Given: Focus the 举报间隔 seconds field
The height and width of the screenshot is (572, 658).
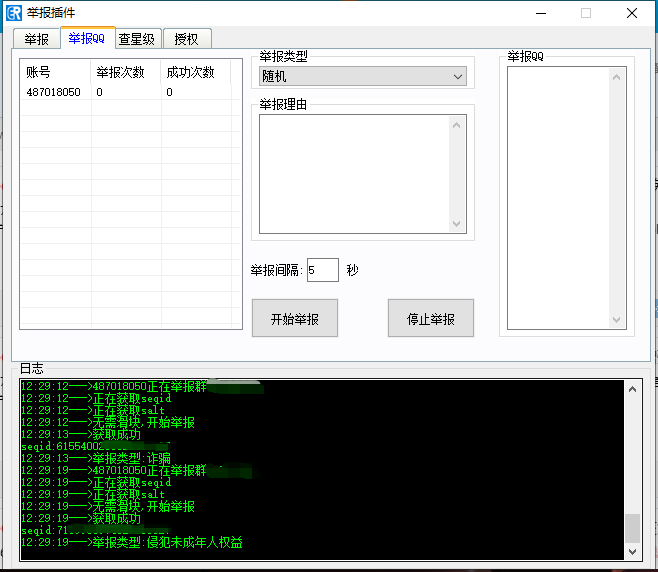Looking at the screenshot, I should 322,270.
